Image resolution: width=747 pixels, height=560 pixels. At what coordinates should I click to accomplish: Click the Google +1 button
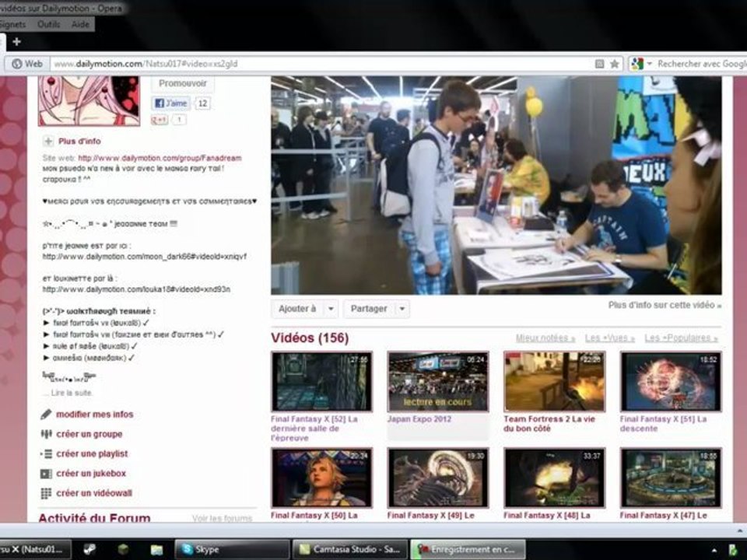pos(159,120)
